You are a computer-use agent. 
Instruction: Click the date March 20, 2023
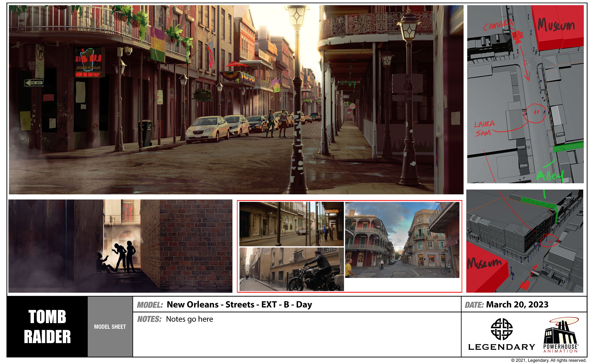517,305
